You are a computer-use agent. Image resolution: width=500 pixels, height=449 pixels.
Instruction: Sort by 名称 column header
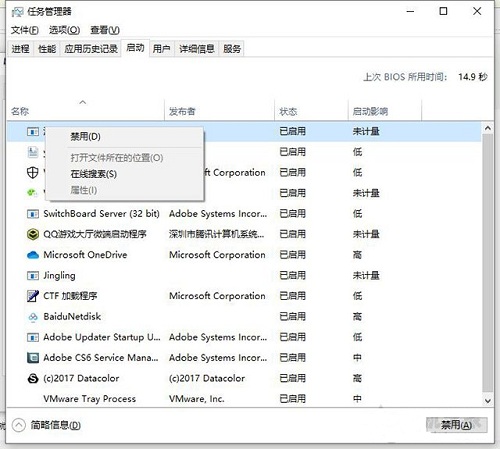click(x=86, y=111)
